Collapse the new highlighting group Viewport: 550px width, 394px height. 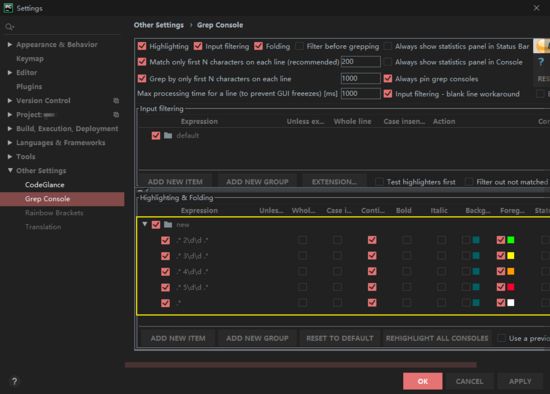click(145, 224)
